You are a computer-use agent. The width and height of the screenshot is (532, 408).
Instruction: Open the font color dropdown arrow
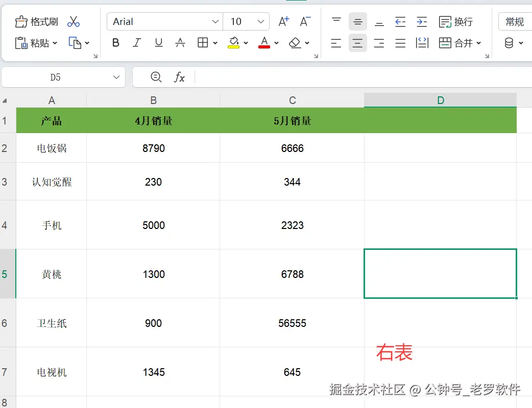click(277, 43)
